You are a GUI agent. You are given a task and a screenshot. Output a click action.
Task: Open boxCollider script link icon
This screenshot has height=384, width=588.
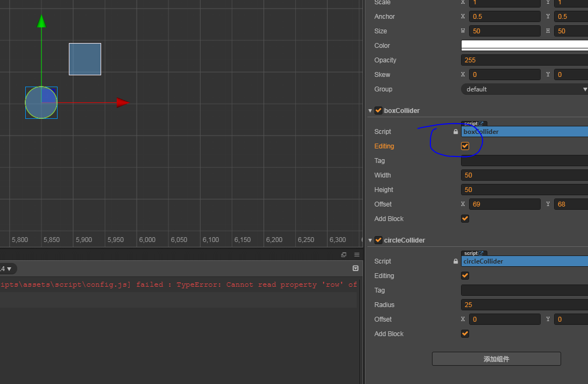(481, 123)
